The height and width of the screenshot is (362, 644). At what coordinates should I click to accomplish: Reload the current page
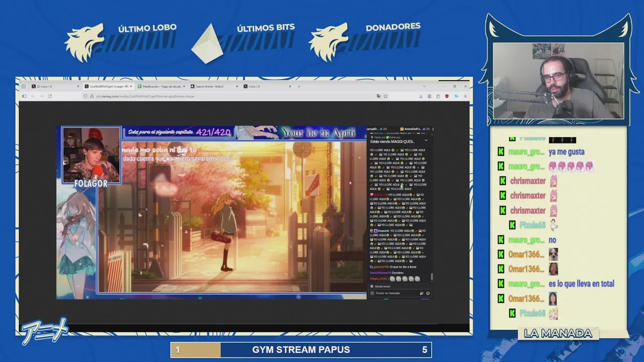pyautogui.click(x=50, y=96)
